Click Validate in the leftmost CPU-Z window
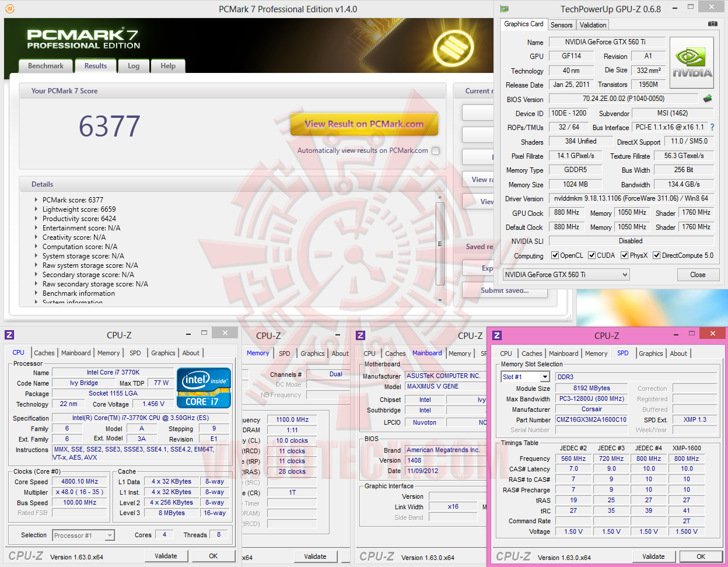The image size is (728, 567). click(166, 556)
